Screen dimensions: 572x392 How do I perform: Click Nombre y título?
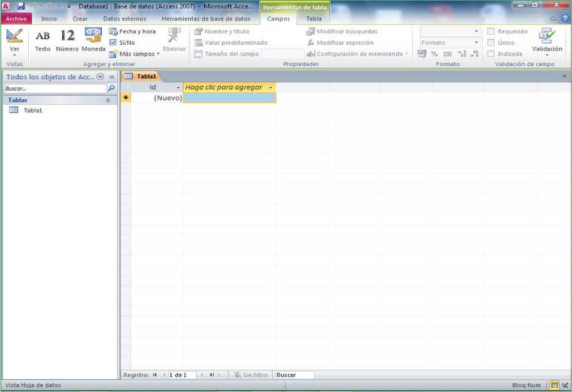(x=222, y=31)
